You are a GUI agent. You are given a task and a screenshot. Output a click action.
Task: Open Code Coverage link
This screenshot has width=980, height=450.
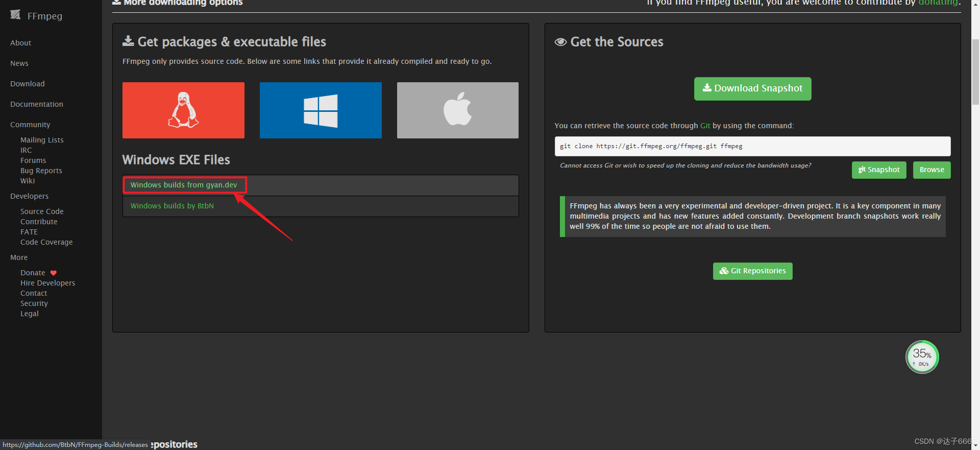click(46, 242)
